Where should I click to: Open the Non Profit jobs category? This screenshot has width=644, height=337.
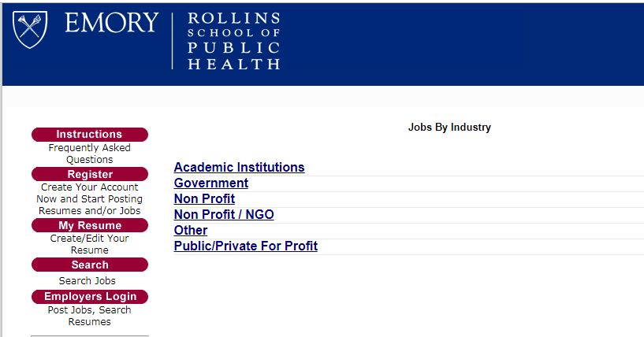tap(204, 198)
